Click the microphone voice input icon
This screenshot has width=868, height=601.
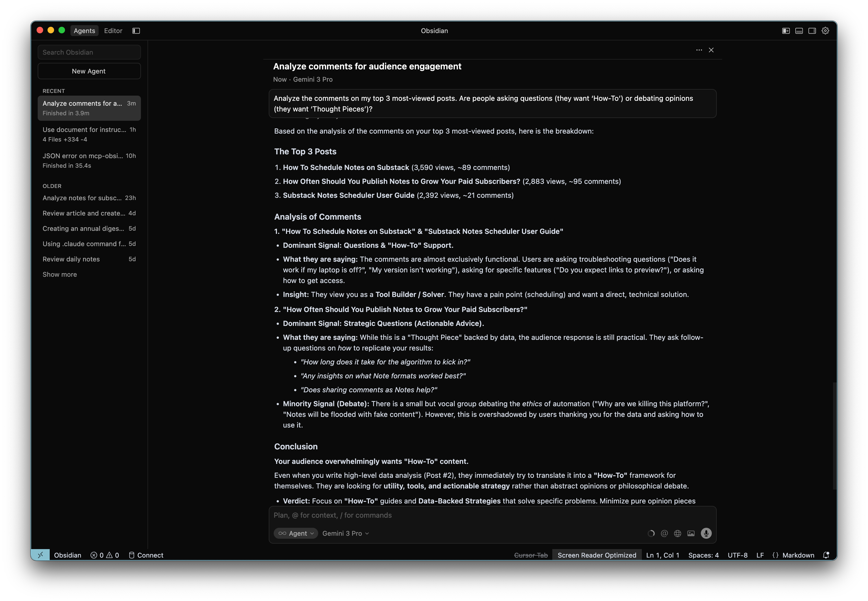[x=706, y=533]
